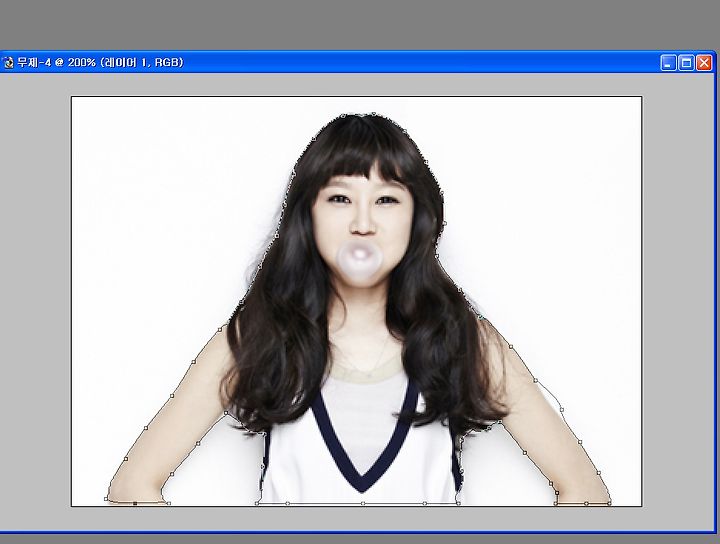Maximize the 무제-4 document window
The height and width of the screenshot is (544, 720).
point(686,63)
